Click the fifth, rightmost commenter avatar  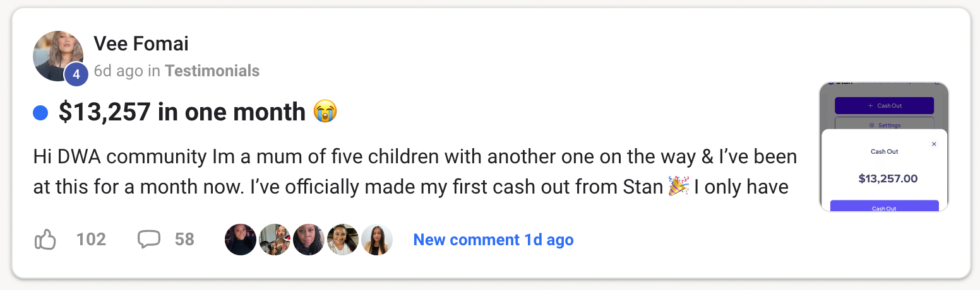tap(377, 240)
